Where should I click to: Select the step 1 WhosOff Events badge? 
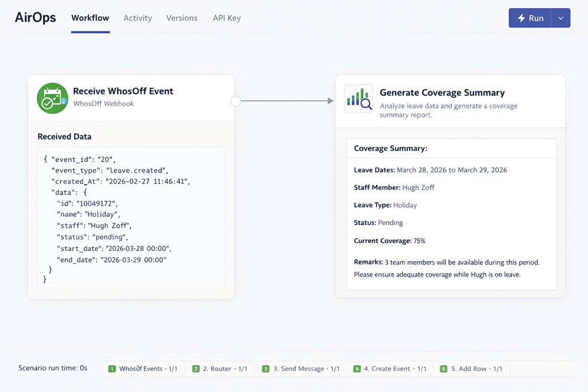(143, 369)
